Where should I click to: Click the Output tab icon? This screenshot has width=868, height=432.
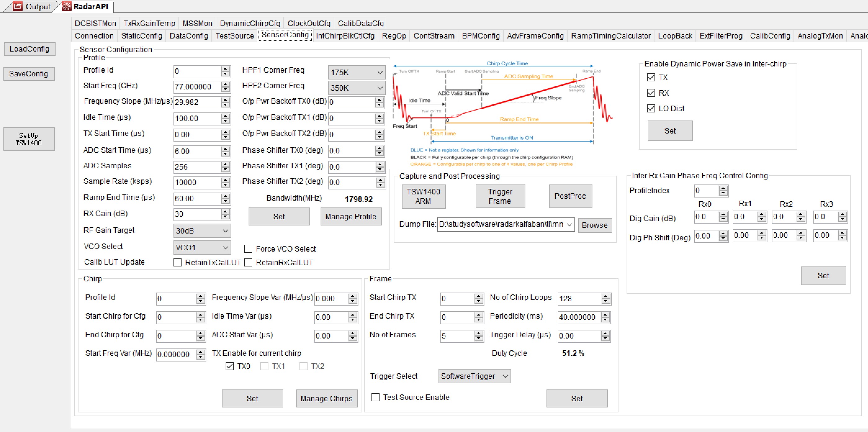coord(17,6)
